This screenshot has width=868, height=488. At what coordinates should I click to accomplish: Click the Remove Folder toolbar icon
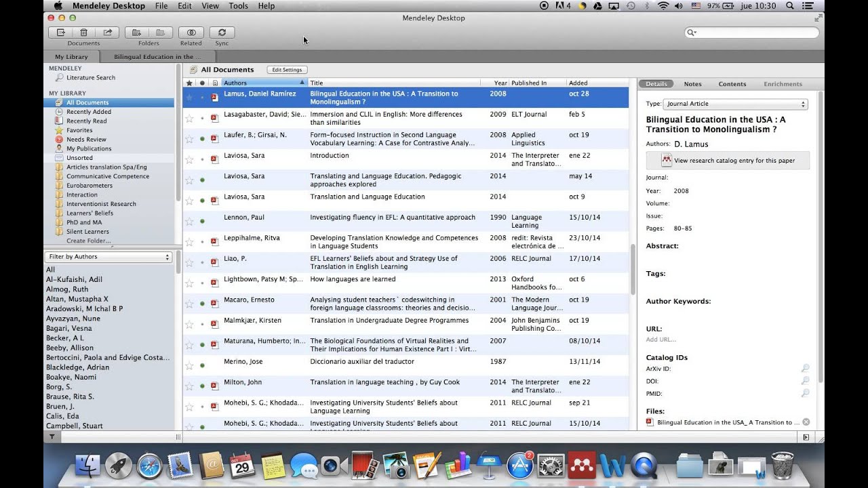161,32
